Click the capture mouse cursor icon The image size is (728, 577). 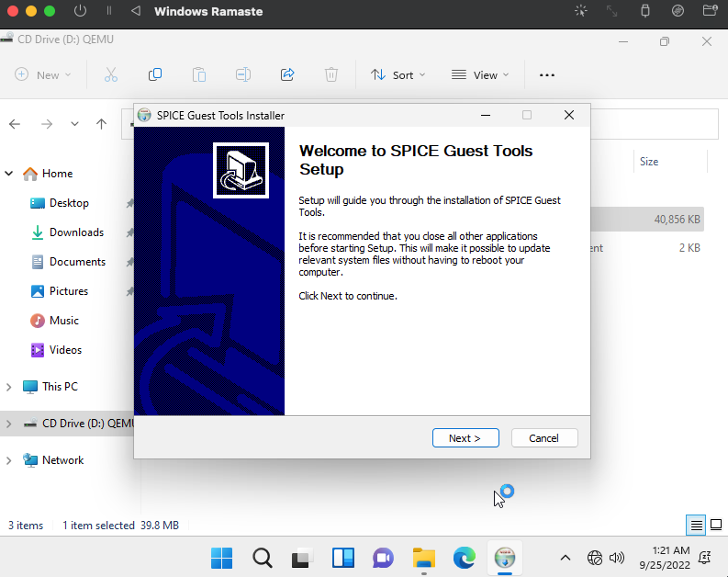pos(581,11)
